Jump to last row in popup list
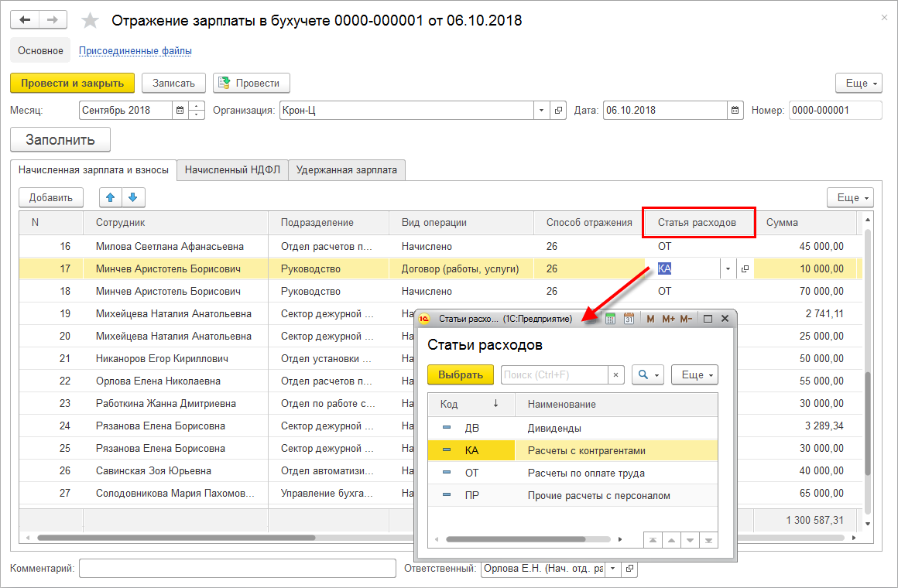This screenshot has height=588, width=898. pyautogui.click(x=708, y=541)
